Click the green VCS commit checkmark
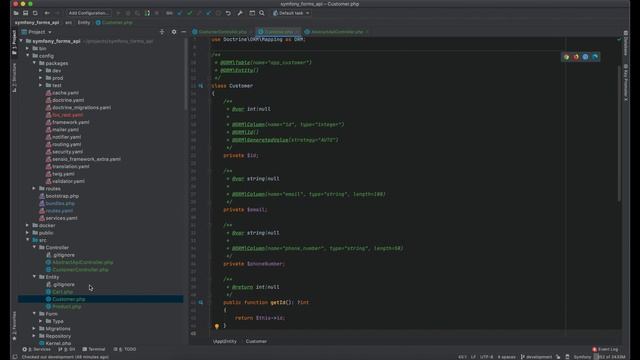The width and height of the screenshot is (640, 360). [x=190, y=13]
